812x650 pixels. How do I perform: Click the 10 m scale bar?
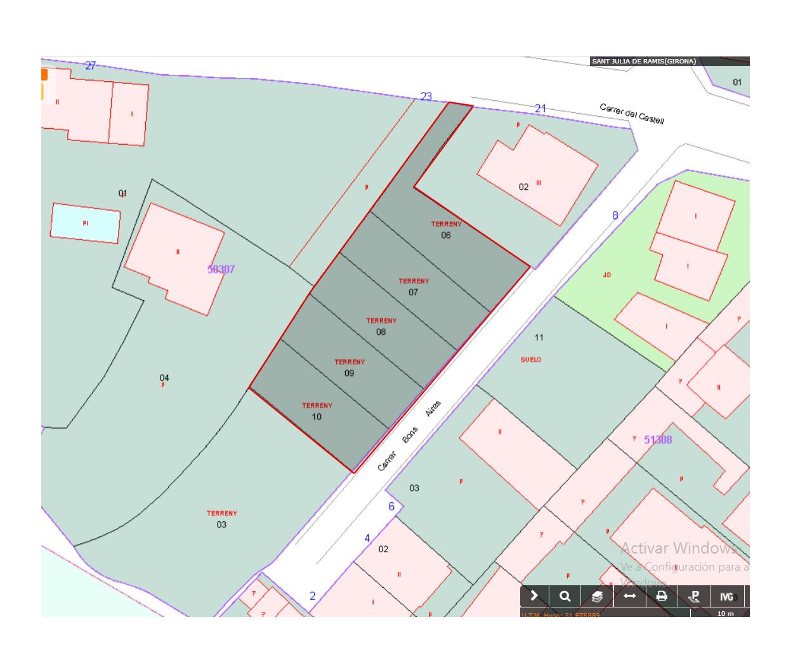point(725,614)
